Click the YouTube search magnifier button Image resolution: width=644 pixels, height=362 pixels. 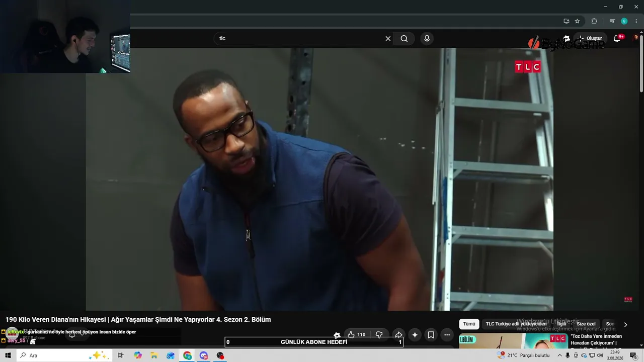(x=404, y=39)
